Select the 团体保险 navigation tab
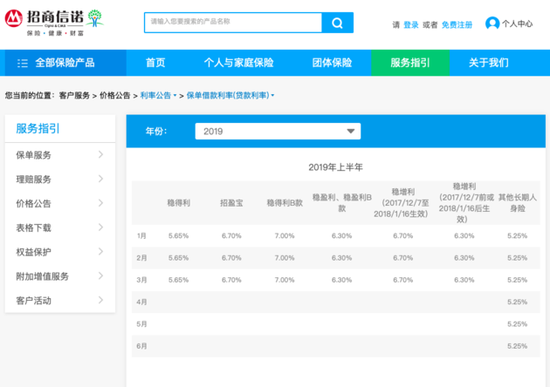 pos(332,63)
